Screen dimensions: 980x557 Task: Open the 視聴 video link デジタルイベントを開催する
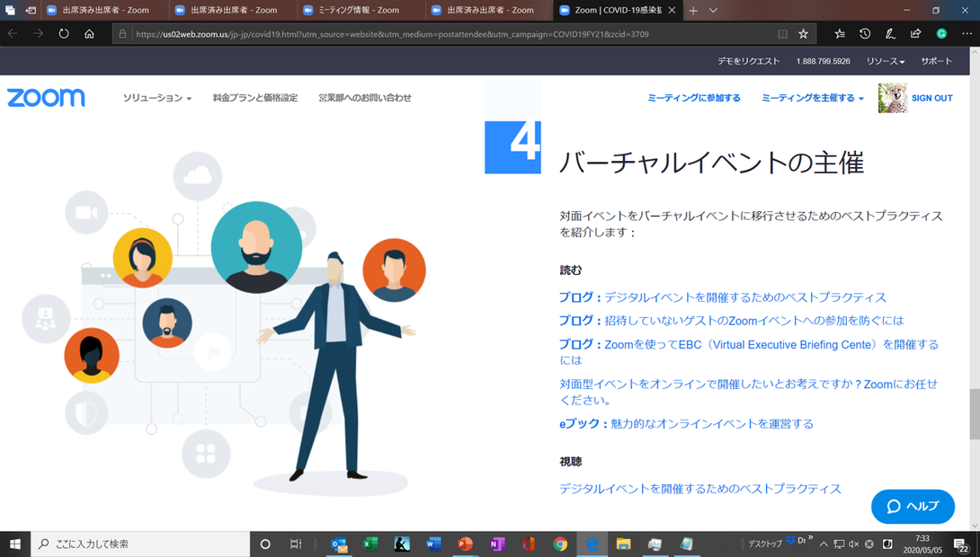click(x=700, y=489)
